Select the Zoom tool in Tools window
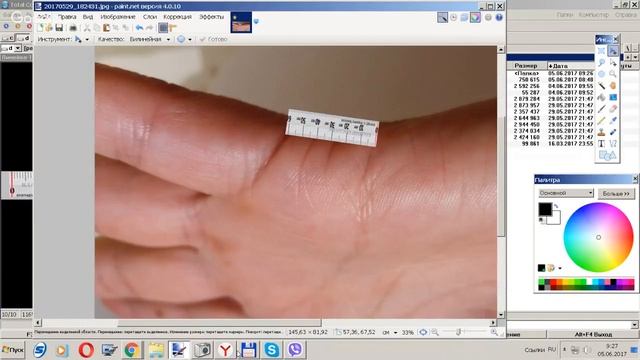Screen dimensions: 640x360 click(x=613, y=74)
